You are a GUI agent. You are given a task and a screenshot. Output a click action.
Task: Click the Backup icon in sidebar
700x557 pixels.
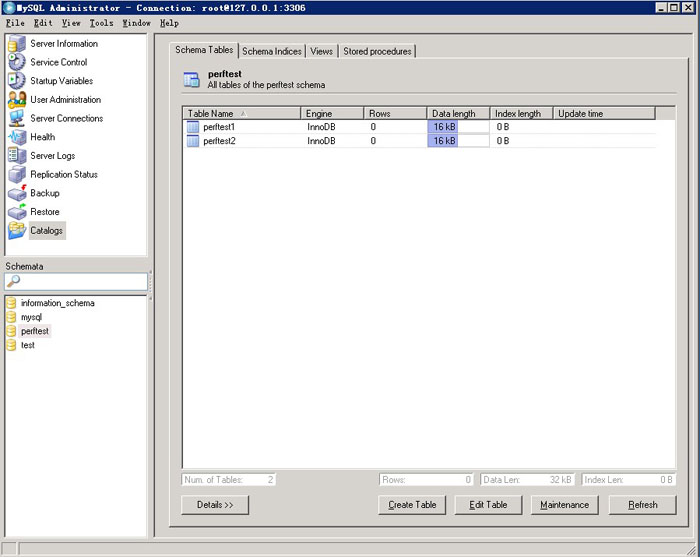pyautogui.click(x=17, y=193)
